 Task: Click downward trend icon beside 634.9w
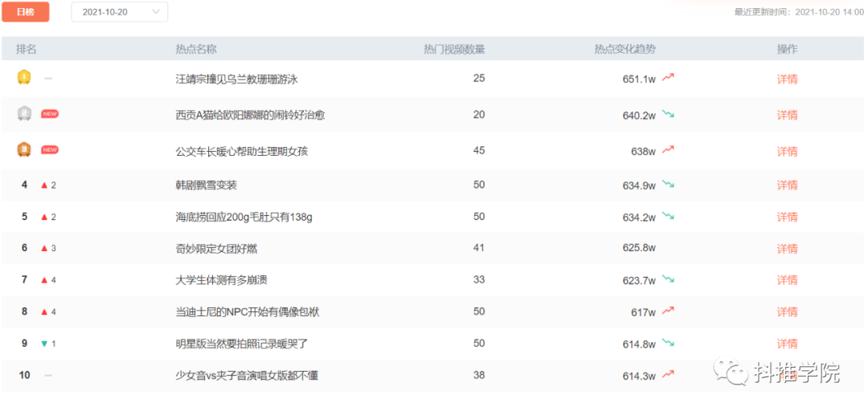668,184
